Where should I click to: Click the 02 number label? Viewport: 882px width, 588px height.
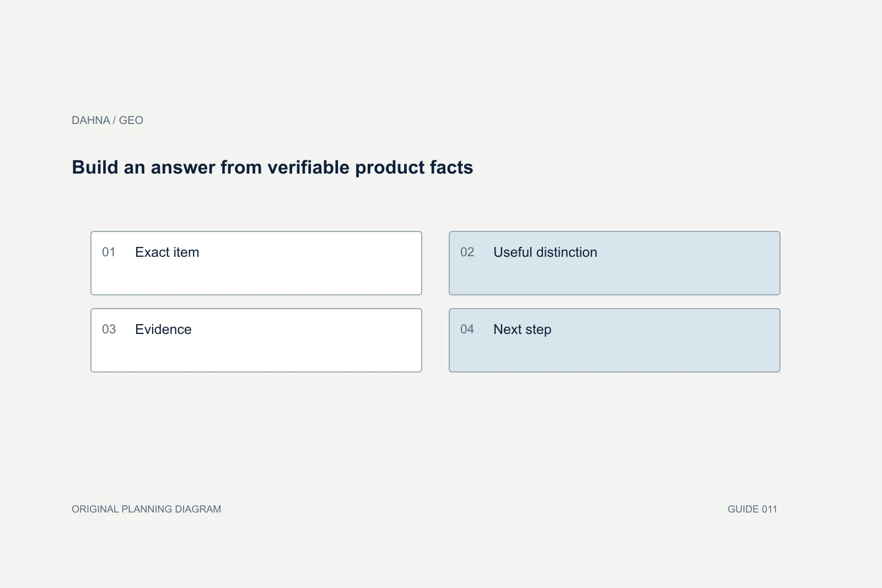(x=467, y=252)
